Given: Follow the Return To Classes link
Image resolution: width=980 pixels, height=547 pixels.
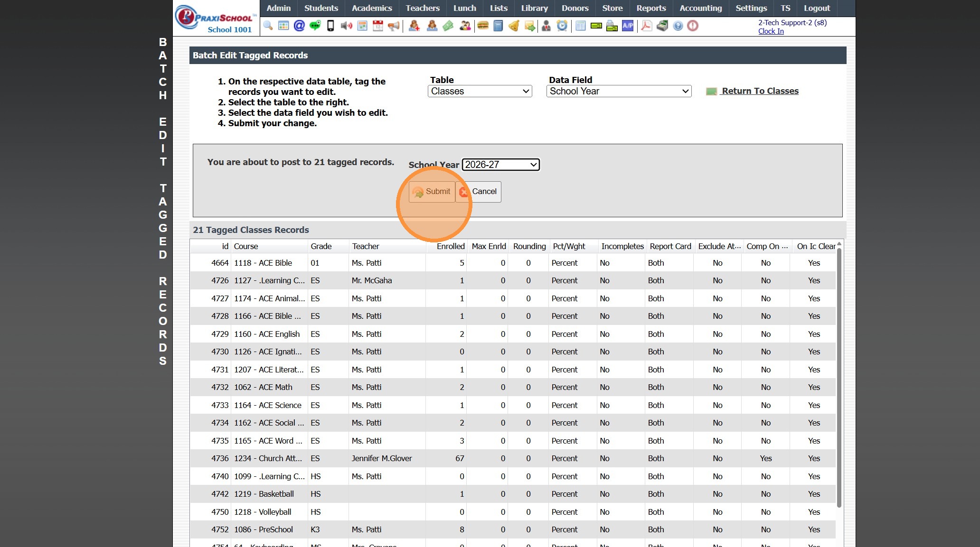Looking at the screenshot, I should (x=760, y=91).
